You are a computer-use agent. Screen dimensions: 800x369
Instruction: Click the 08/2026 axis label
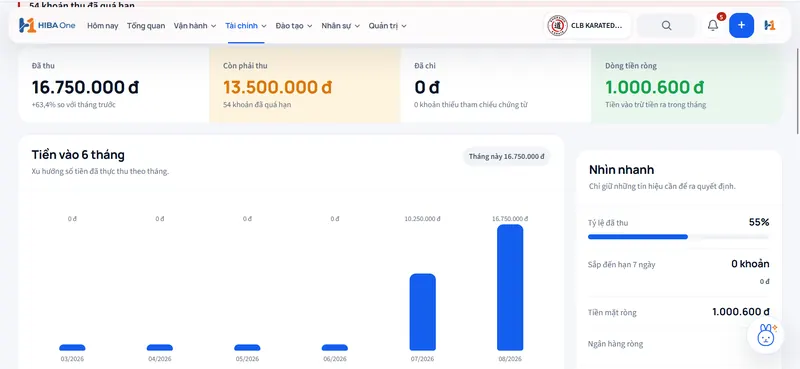pos(510,359)
